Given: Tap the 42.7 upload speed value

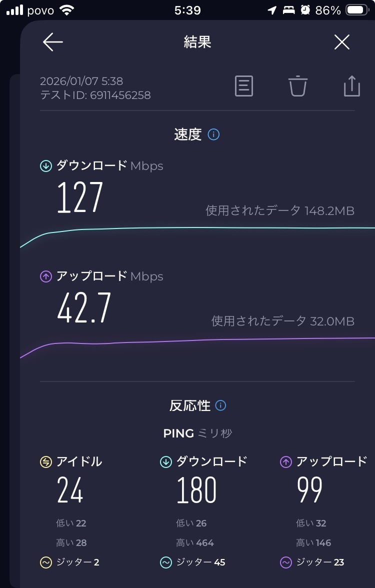Looking at the screenshot, I should (x=84, y=308).
